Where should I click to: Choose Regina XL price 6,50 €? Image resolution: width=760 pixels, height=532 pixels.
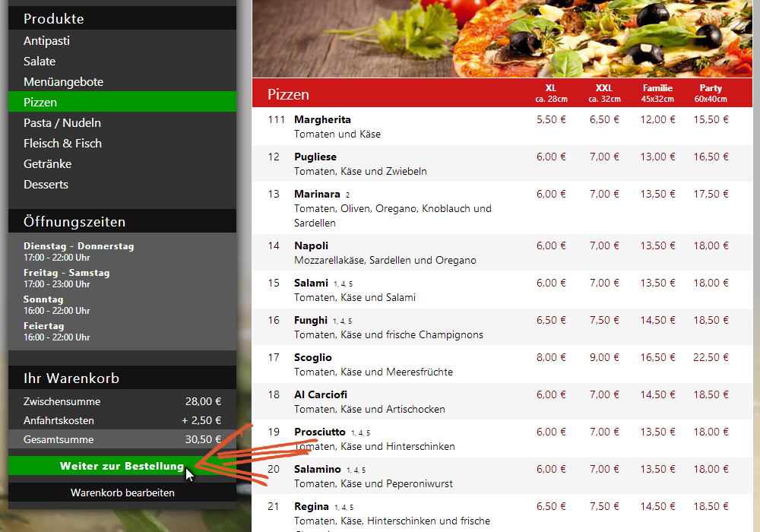(551, 507)
